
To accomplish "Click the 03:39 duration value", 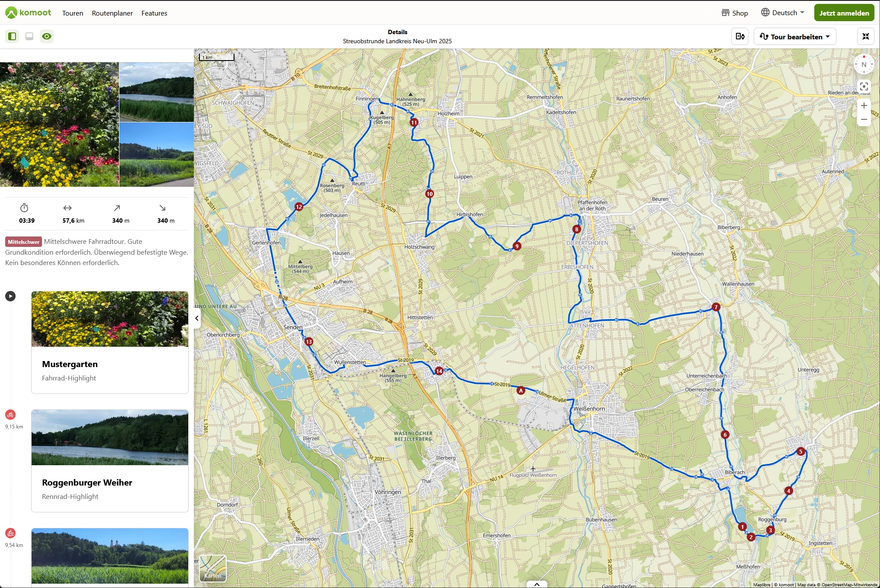I will pos(27,220).
